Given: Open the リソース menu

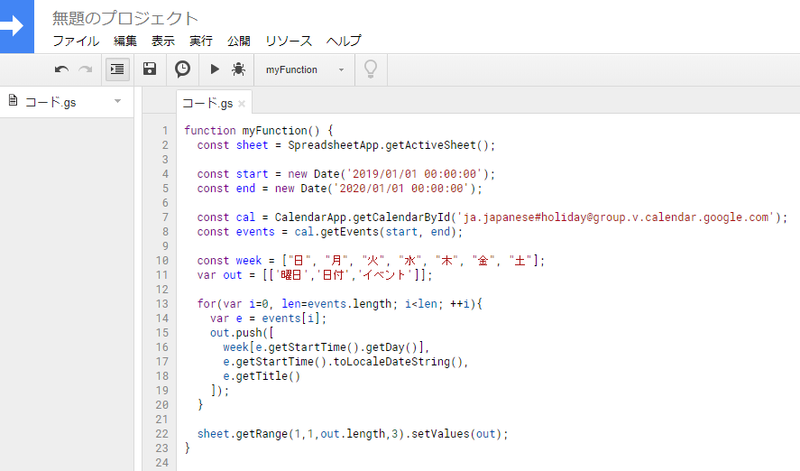Looking at the screenshot, I should pos(288,41).
